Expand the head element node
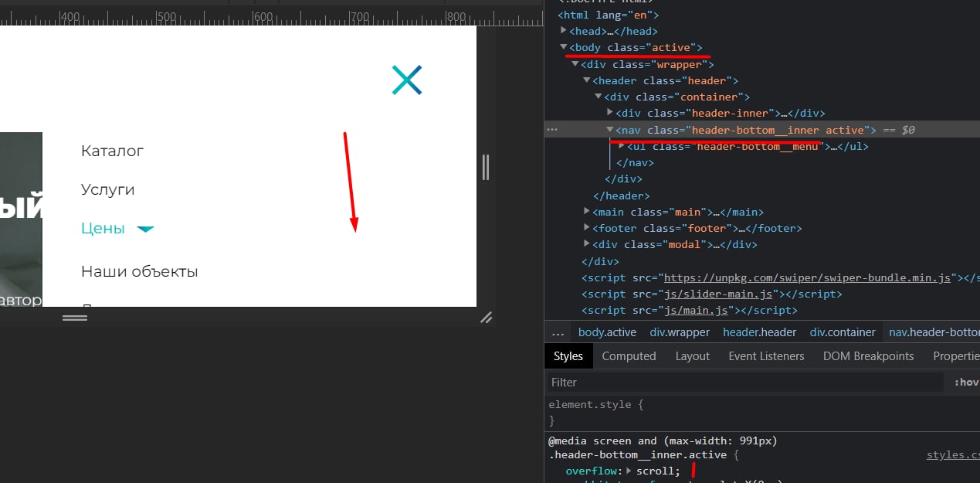980x483 pixels. coord(565,31)
